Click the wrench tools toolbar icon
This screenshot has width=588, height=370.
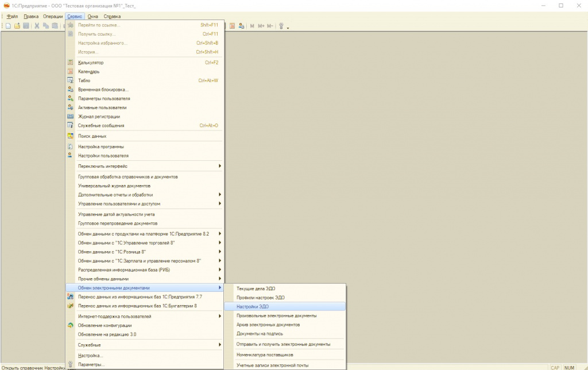click(x=281, y=26)
